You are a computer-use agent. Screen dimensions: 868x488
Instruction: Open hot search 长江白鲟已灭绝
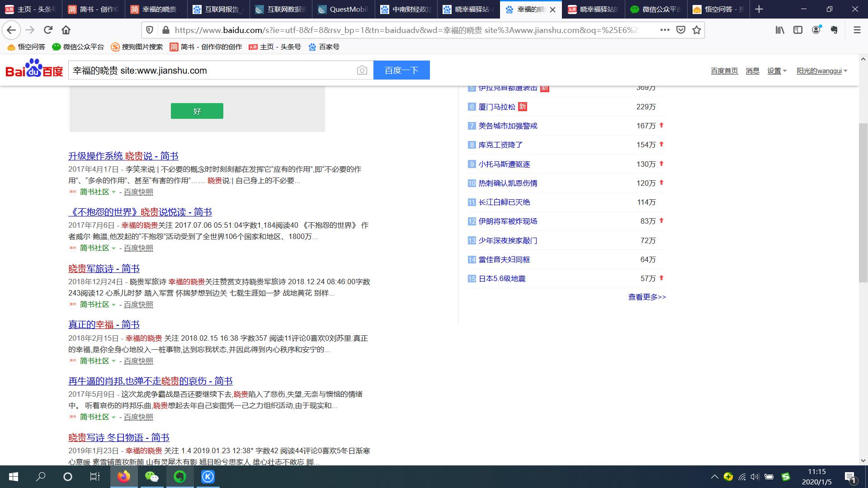504,202
